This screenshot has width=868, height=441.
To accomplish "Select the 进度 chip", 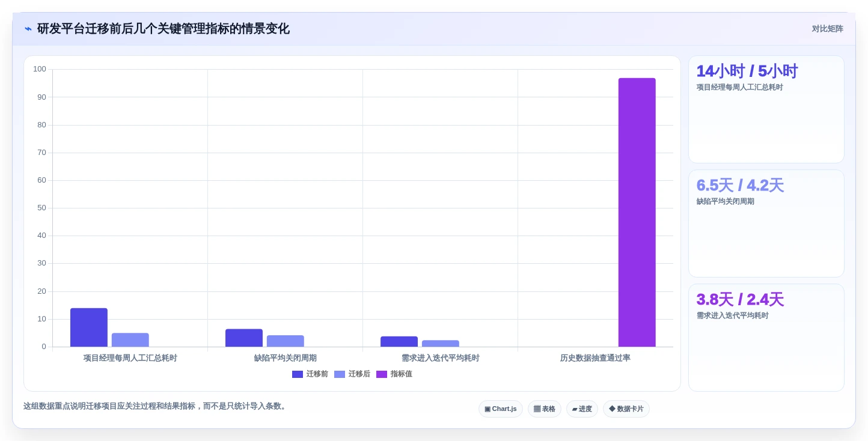I will (x=582, y=409).
